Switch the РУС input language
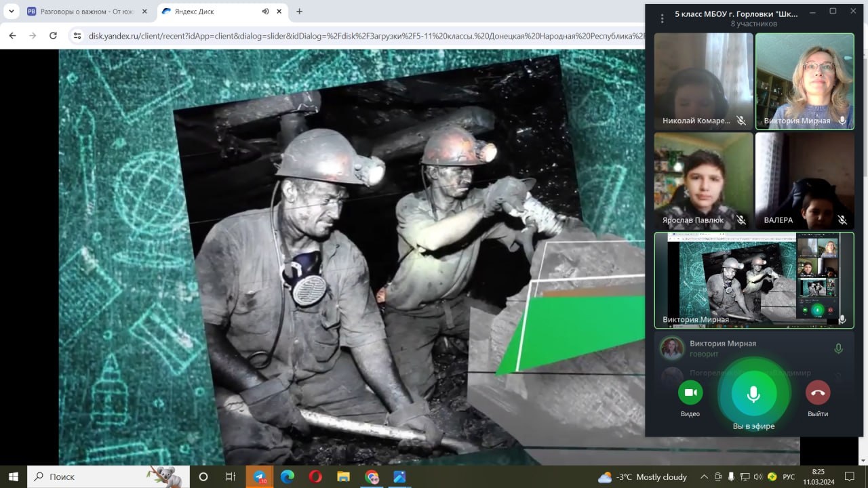The width and height of the screenshot is (868, 488). tap(789, 476)
